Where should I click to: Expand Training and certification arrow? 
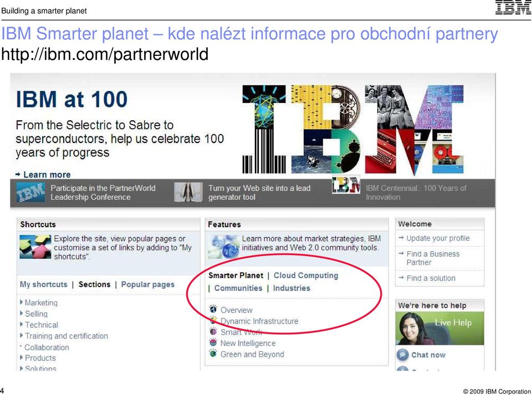click(x=22, y=336)
